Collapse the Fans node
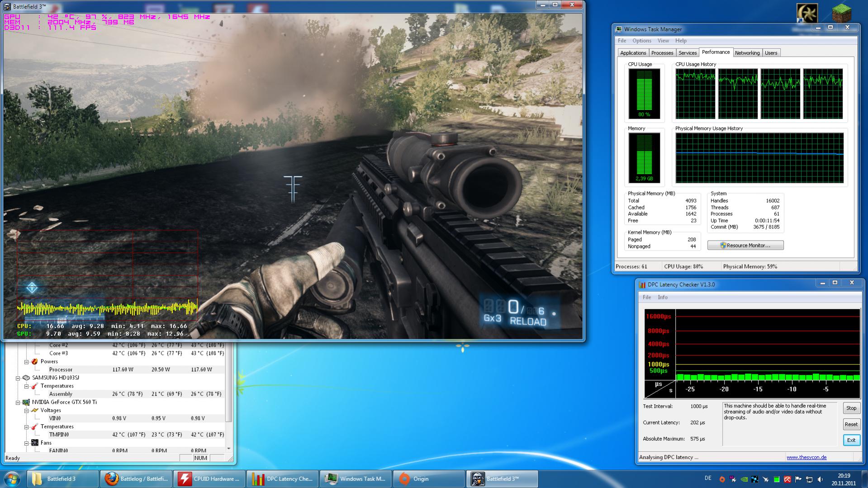Viewport: 868px width, 488px height. 27,443
